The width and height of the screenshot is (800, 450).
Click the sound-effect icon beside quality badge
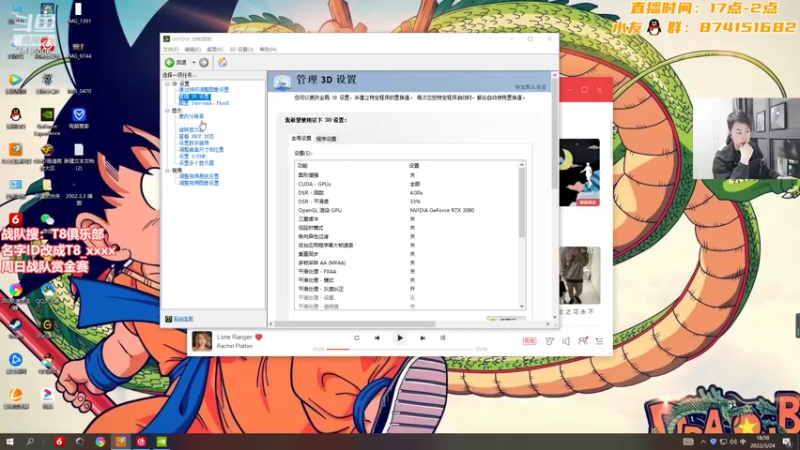tap(549, 341)
